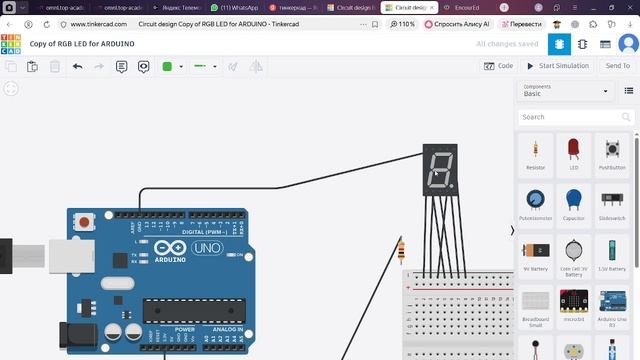640x360 pixels.
Task: Click the Mirror tool icon
Action: 256,66
